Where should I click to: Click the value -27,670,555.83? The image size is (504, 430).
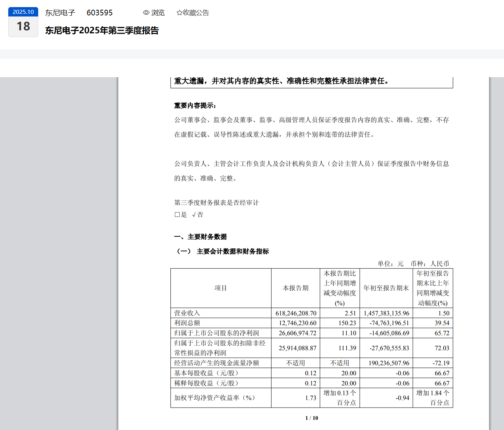[389, 348]
